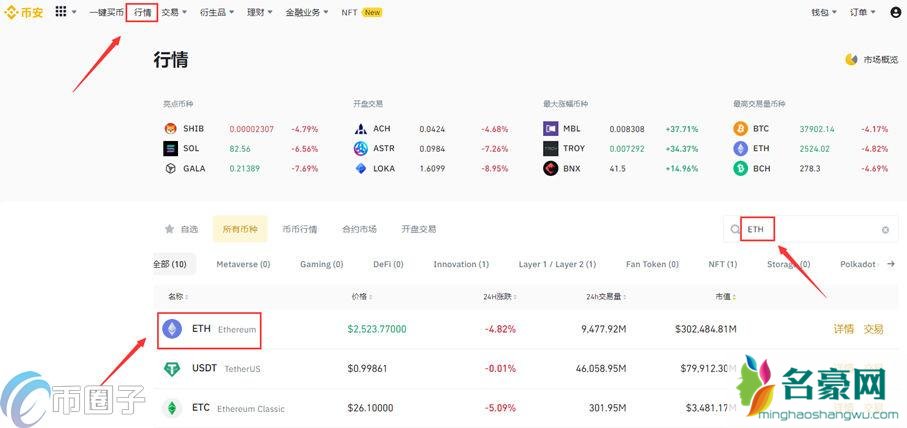This screenshot has width=907, height=428.
Task: Click the SHIB coin icon
Action: pyautogui.click(x=170, y=128)
